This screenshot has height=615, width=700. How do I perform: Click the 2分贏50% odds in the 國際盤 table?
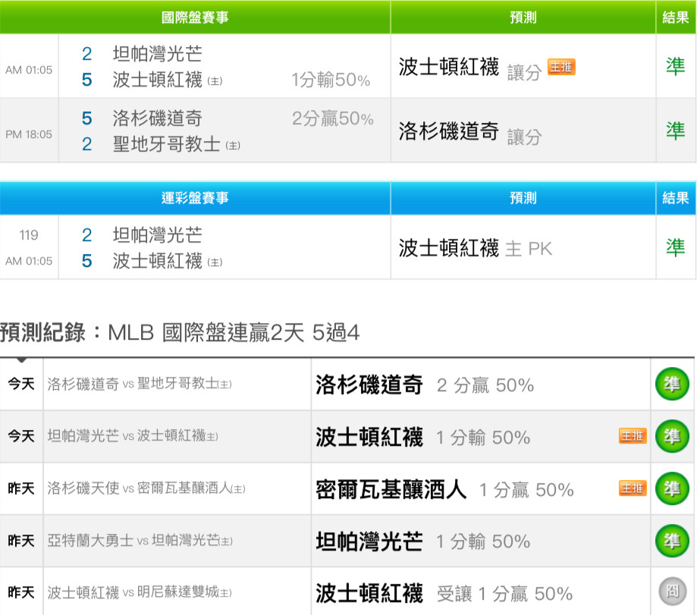tap(333, 119)
